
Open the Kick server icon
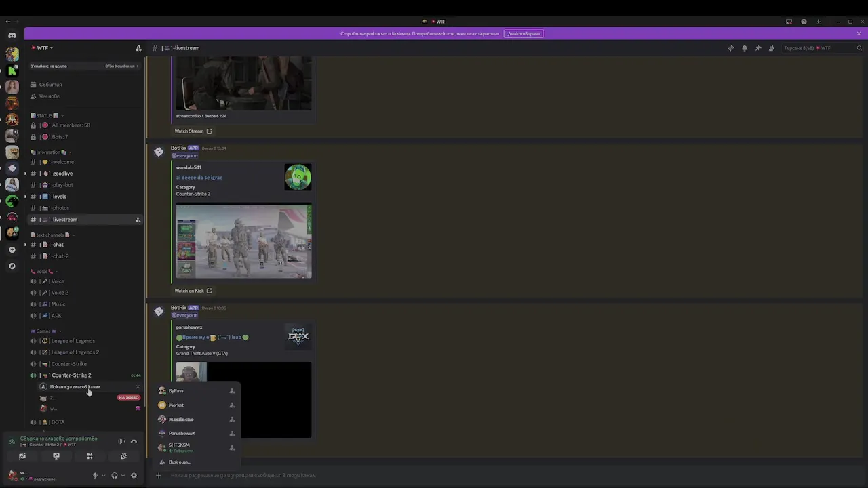[x=12, y=70]
